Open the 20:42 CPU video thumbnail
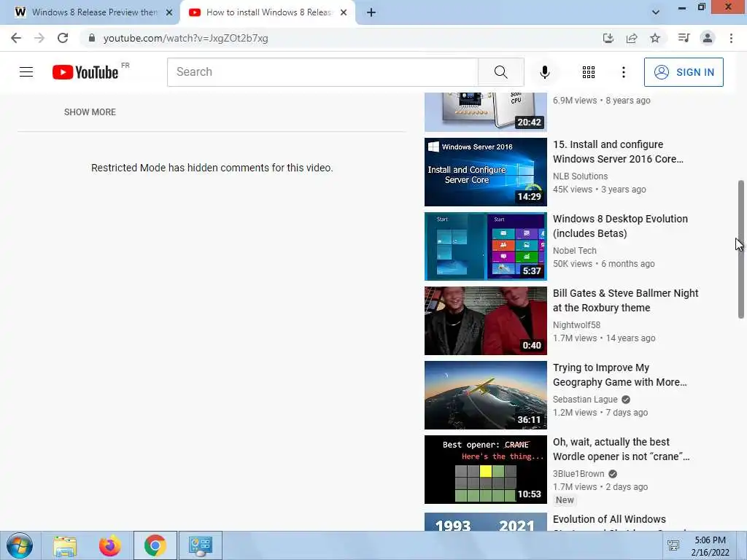This screenshot has height=560, width=747. (485, 112)
